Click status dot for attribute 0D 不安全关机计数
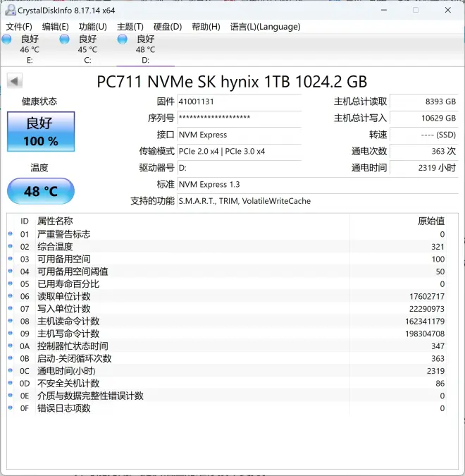Image resolution: width=465 pixels, height=476 pixels. 11,383
